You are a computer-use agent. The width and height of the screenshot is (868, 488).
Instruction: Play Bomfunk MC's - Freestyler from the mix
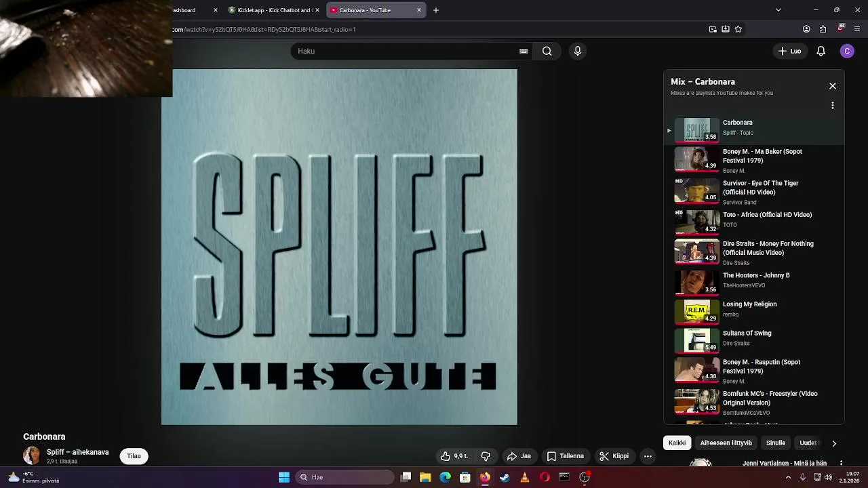[753, 402]
